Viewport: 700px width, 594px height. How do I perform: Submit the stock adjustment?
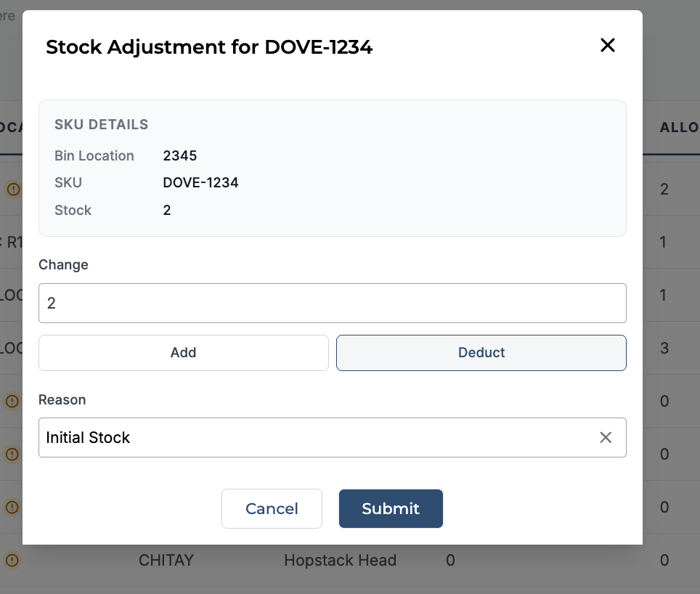(x=391, y=509)
